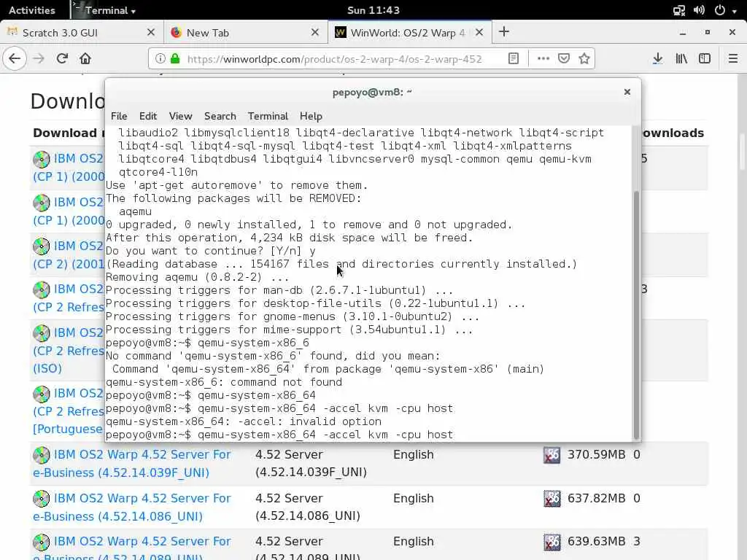This screenshot has width=747, height=560.
Task: Show site information icon in URL bar
Action: (x=160, y=58)
